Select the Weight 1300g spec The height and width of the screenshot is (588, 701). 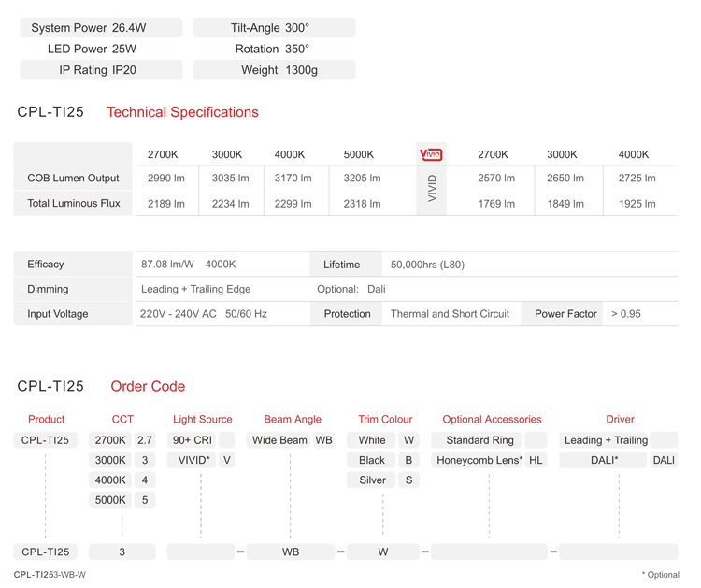click(x=274, y=70)
